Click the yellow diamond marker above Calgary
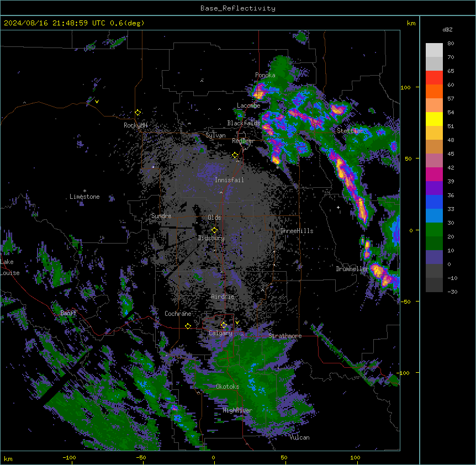 pos(224,325)
